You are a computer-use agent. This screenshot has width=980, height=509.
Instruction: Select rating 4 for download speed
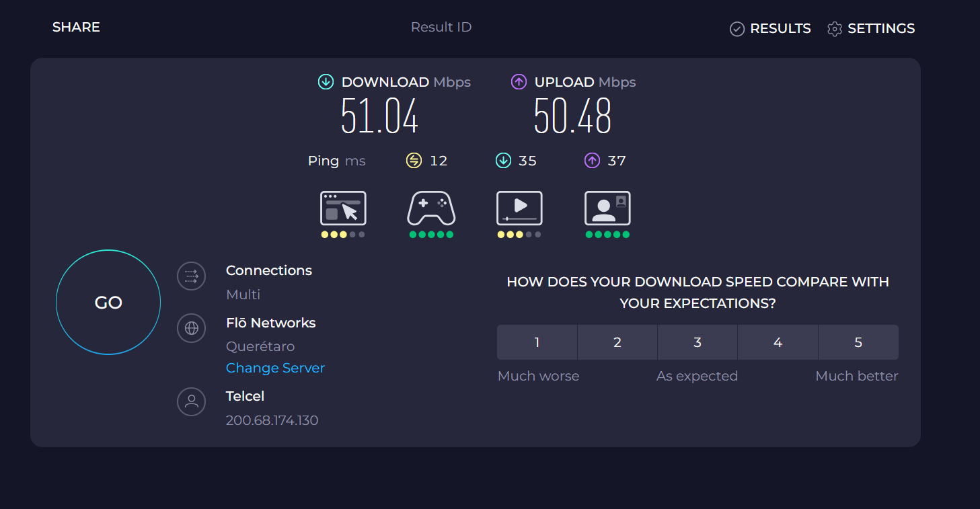[x=778, y=342]
